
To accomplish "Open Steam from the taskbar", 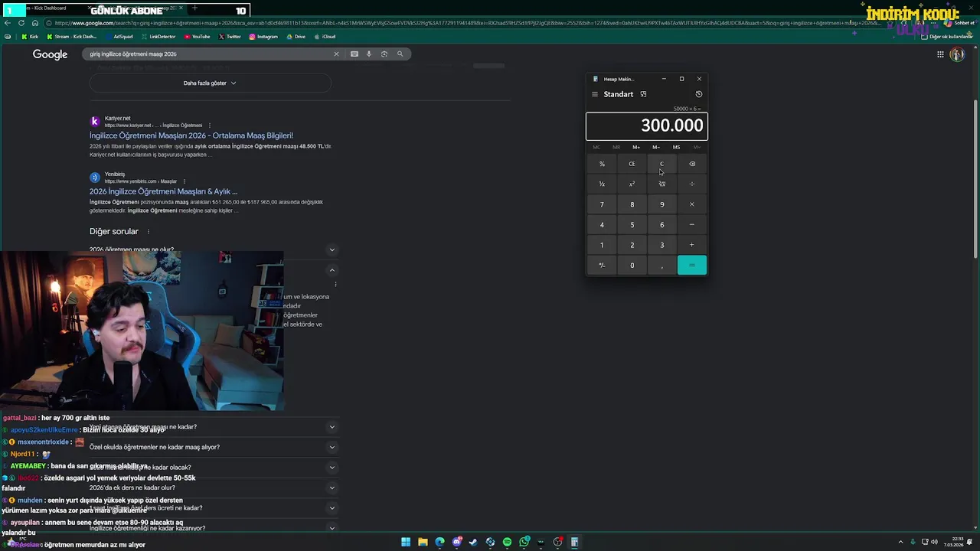I will click(x=473, y=542).
